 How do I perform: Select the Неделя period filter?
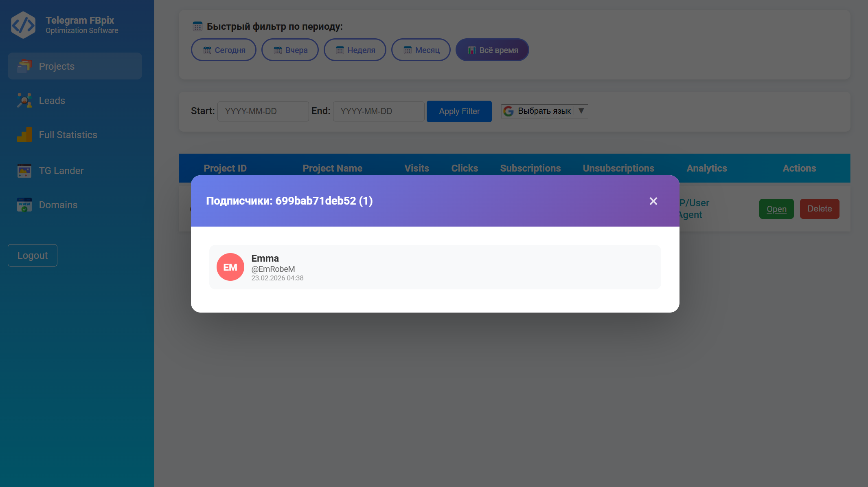(355, 50)
